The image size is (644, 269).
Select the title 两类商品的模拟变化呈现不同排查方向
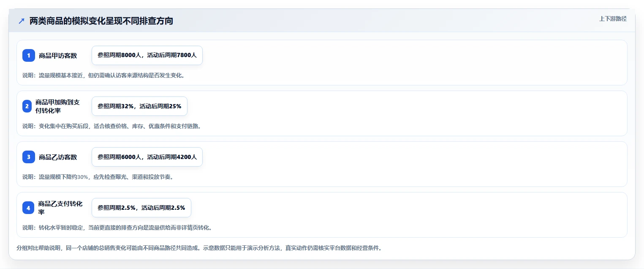(x=101, y=21)
